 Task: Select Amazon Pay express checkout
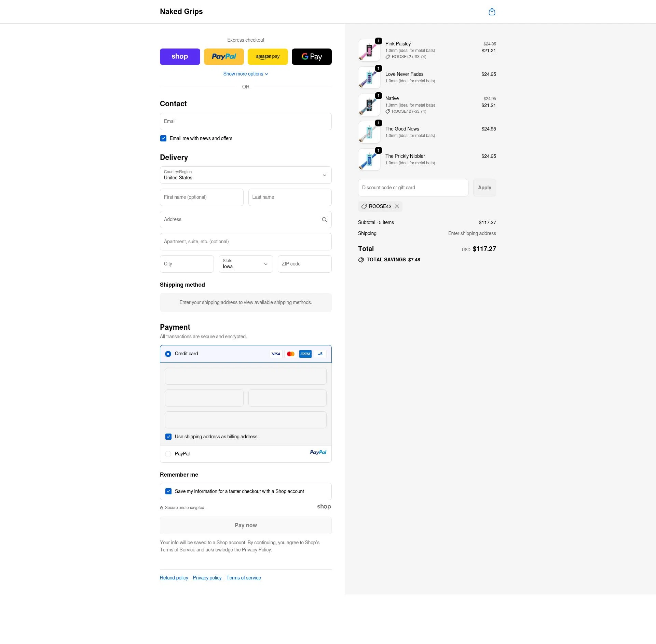tap(268, 56)
